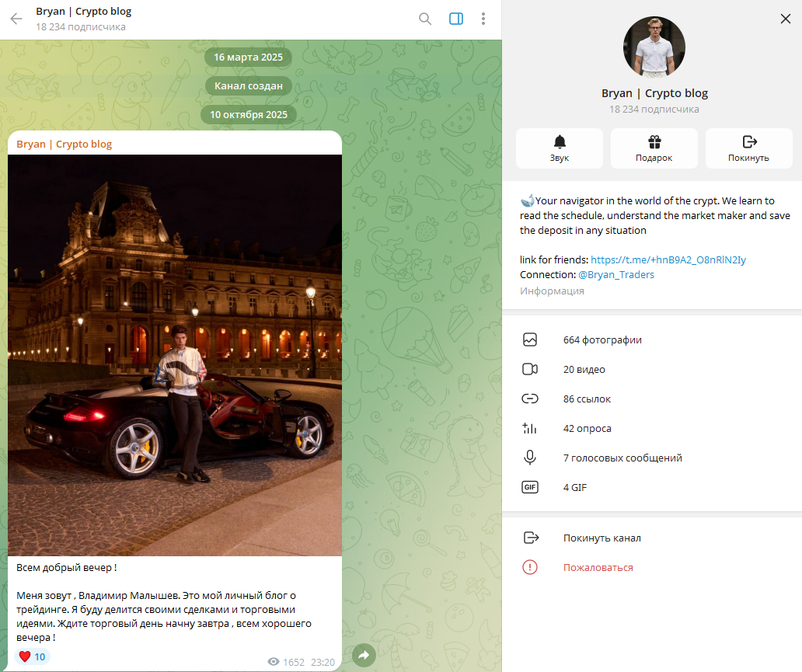Viewport: 802px width, 672px height.
Task: Open the @Bryan_Traders contact link
Action: tap(615, 274)
